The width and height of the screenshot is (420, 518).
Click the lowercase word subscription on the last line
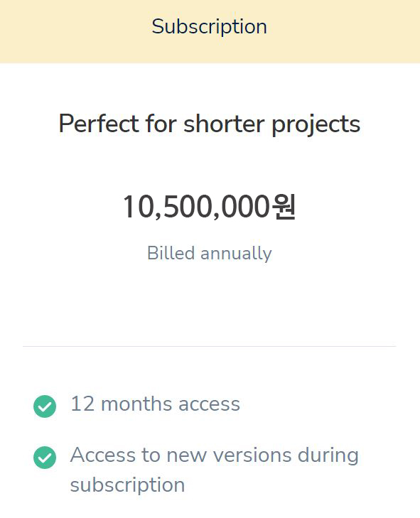click(x=127, y=485)
